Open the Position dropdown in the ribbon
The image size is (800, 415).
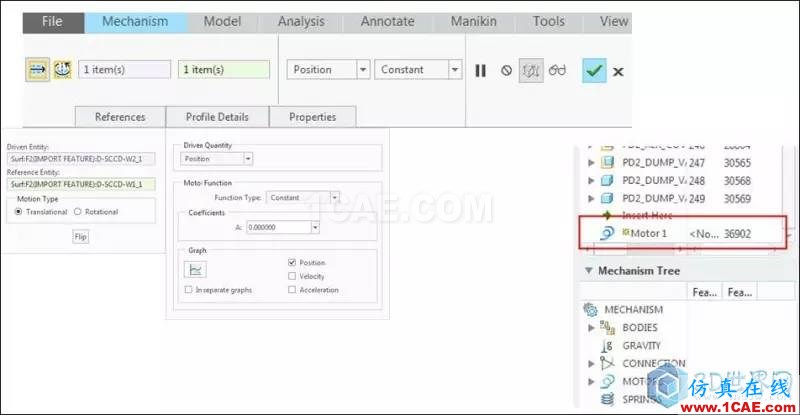(363, 69)
